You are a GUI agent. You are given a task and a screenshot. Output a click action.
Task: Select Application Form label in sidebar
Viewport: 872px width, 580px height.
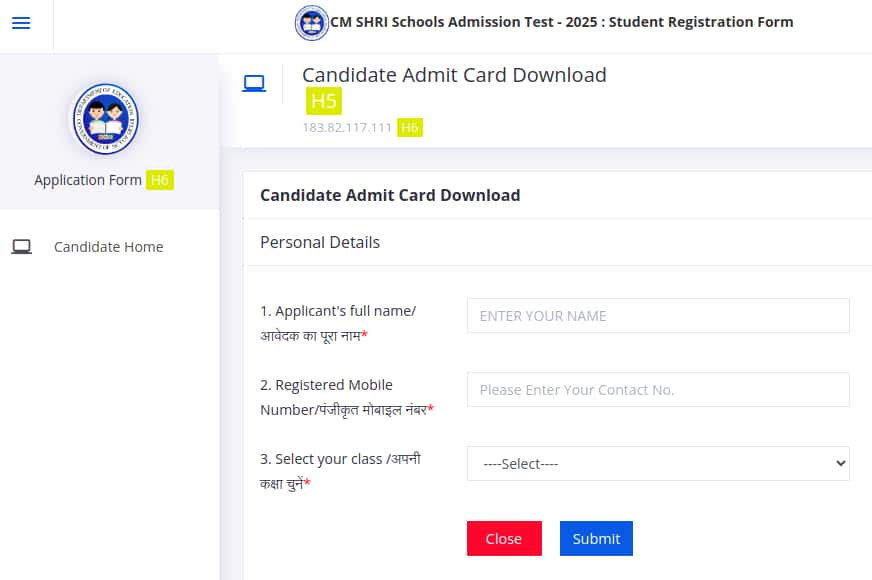click(x=88, y=180)
